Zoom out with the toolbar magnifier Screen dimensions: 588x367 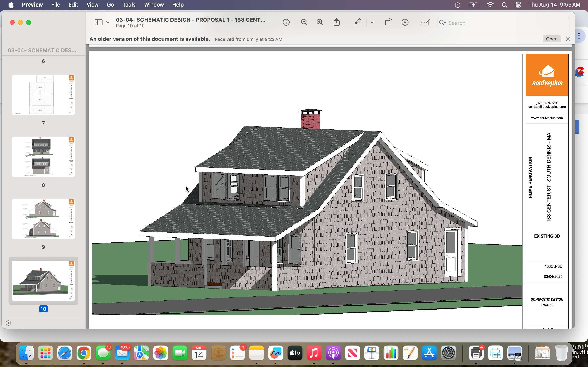(x=304, y=23)
